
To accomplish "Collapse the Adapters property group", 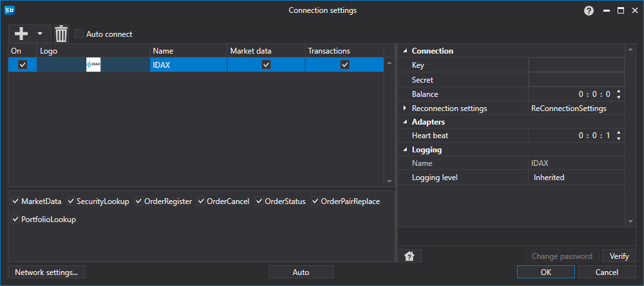I will [405, 122].
